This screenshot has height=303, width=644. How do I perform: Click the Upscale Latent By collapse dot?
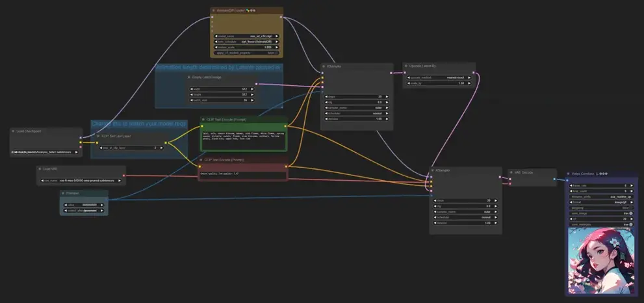click(x=406, y=66)
